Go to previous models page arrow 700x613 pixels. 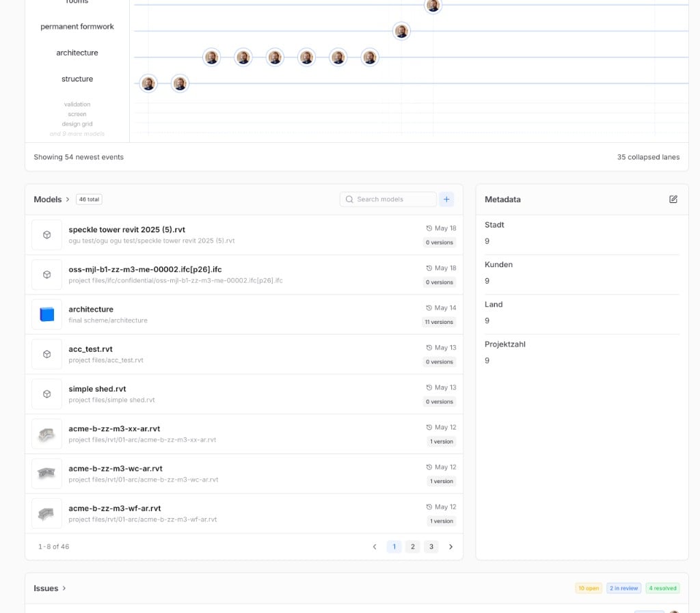pyautogui.click(x=375, y=547)
